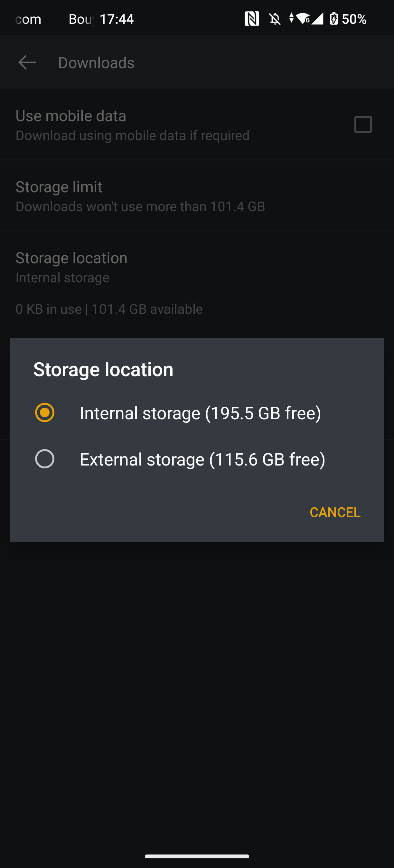Select the External storage radio button
The height and width of the screenshot is (868, 394).
tap(45, 459)
